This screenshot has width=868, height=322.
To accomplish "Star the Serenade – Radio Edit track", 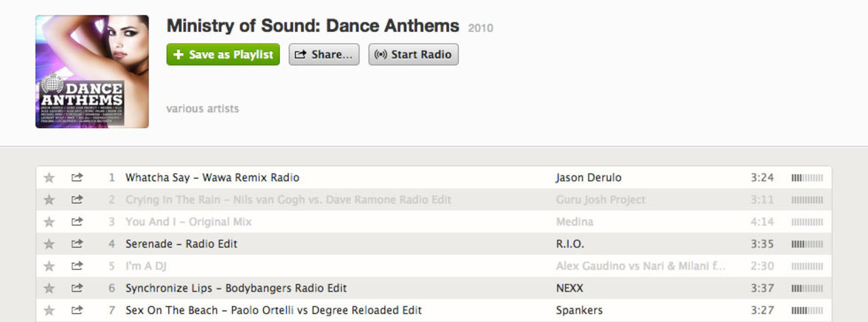I will tap(49, 244).
